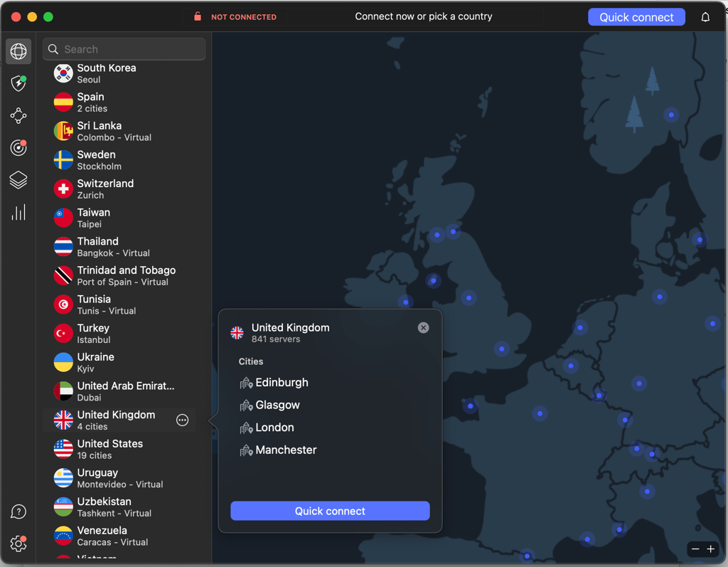Click the Uzbekistan flag icon
This screenshot has width=728, height=567.
[63, 507]
